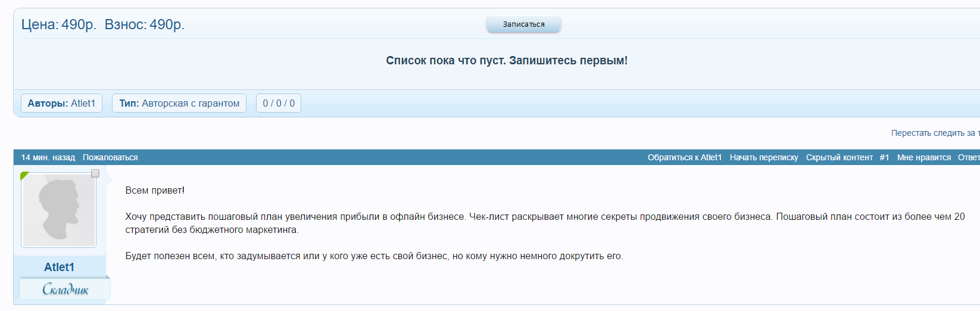Click the Цена: 490р. price text
The image size is (980, 311).
[58, 24]
